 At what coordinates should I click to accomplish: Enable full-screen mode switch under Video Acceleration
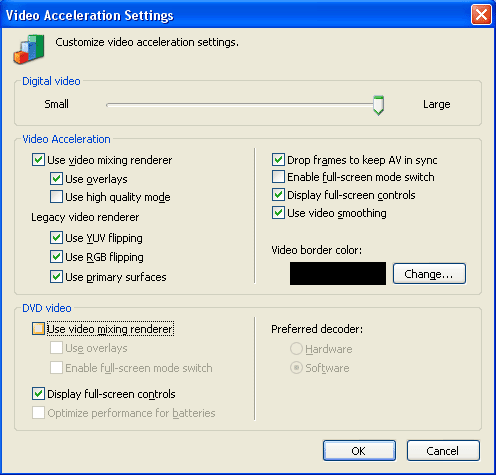click(278, 177)
